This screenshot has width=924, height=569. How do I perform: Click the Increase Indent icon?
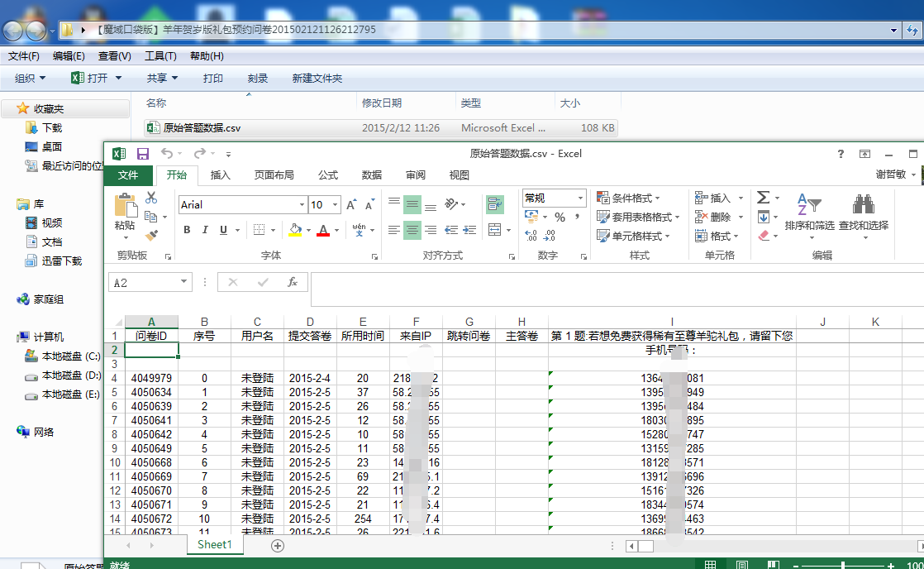469,229
